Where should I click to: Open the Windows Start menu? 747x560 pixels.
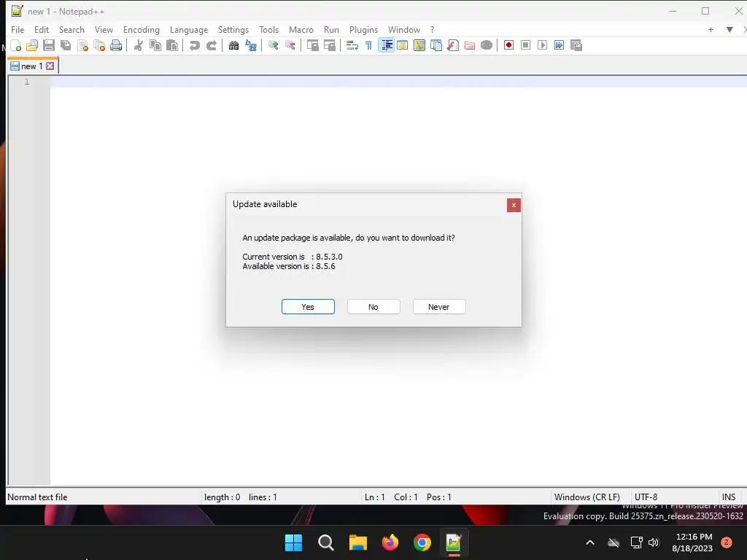pyautogui.click(x=293, y=542)
